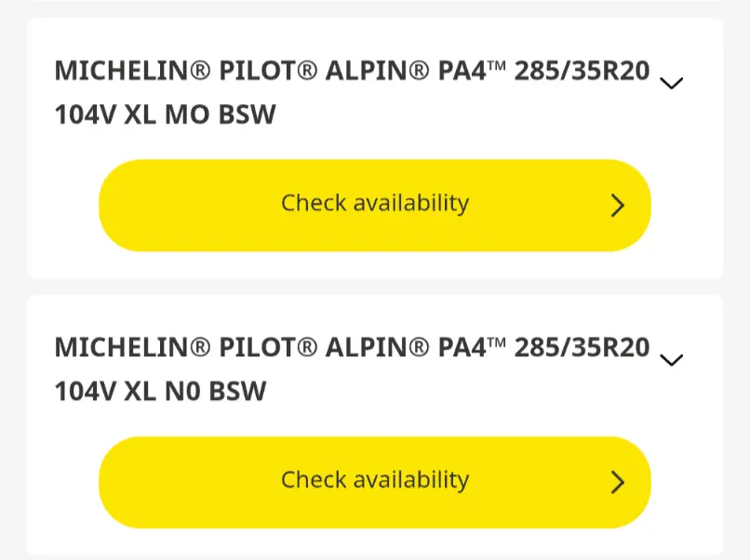The height and width of the screenshot is (560, 750).
Task: Click the right arrow icon in the N0 tire button
Action: point(617,482)
